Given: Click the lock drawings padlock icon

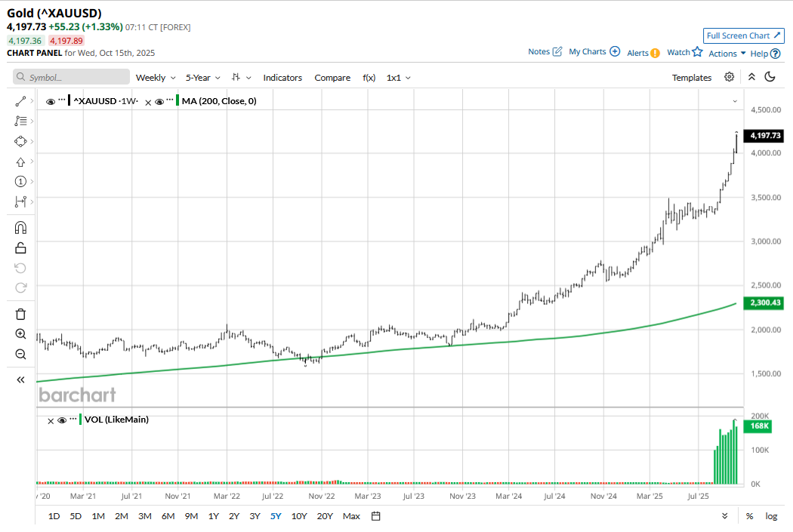Looking at the screenshot, I should click(20, 248).
